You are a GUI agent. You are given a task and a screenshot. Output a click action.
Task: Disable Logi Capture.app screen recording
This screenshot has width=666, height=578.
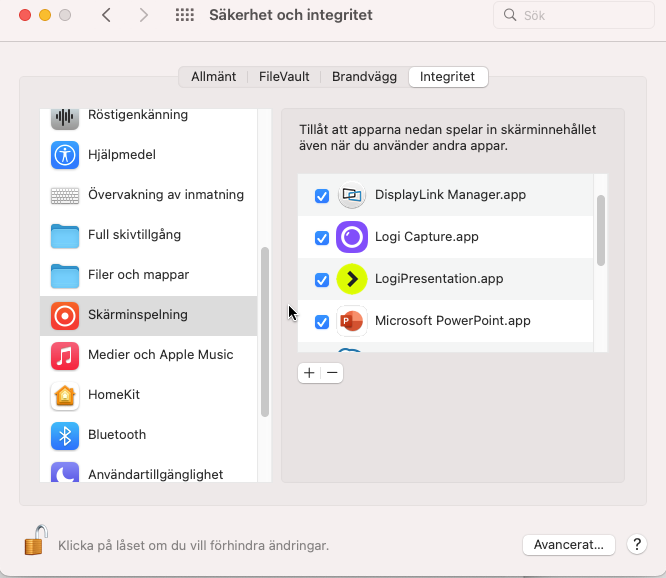[322, 238]
